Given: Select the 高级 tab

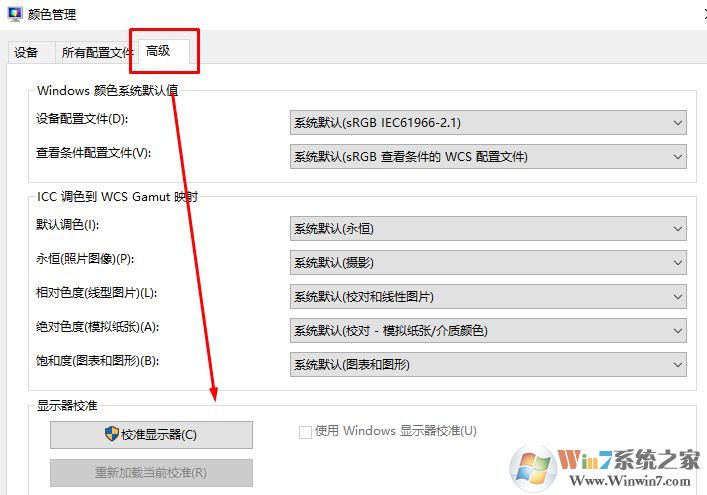Looking at the screenshot, I should click(x=158, y=51).
